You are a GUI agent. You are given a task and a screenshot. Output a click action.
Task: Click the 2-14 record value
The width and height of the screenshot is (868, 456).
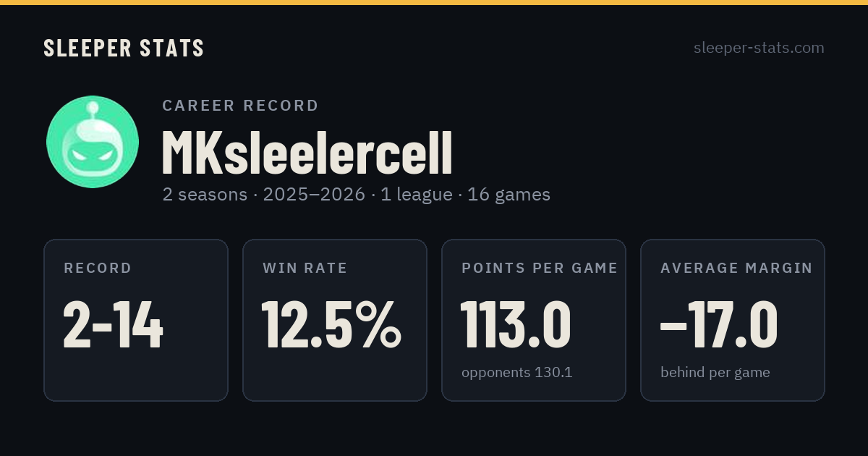(114, 325)
